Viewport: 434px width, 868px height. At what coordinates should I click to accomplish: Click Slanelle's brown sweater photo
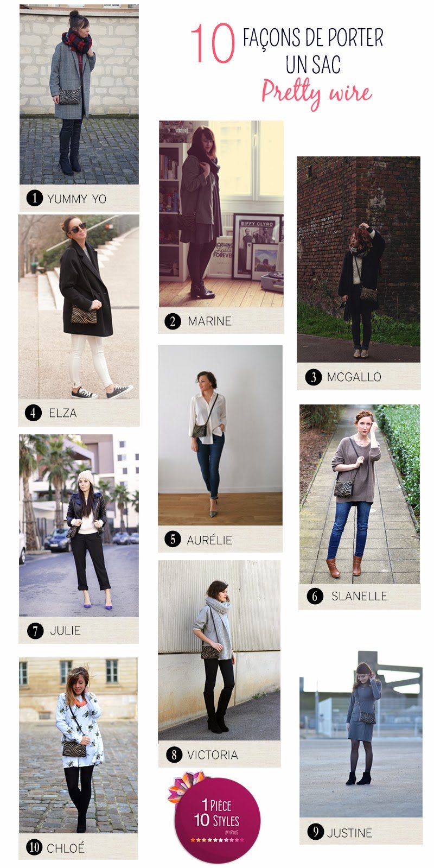[x=360, y=494]
